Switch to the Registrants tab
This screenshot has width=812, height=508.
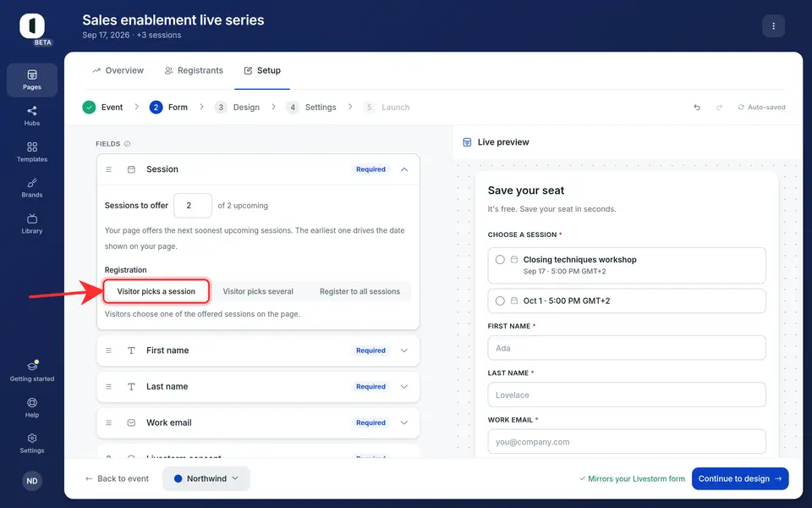195,70
